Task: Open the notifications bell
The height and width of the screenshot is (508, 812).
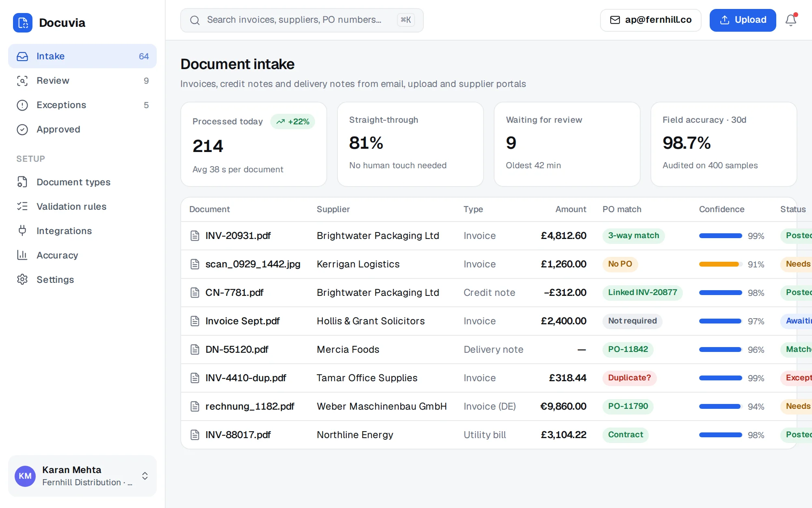Action: tap(791, 20)
